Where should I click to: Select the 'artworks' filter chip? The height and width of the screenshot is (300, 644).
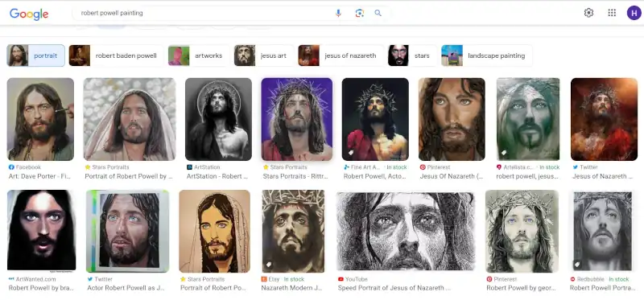tap(199, 55)
